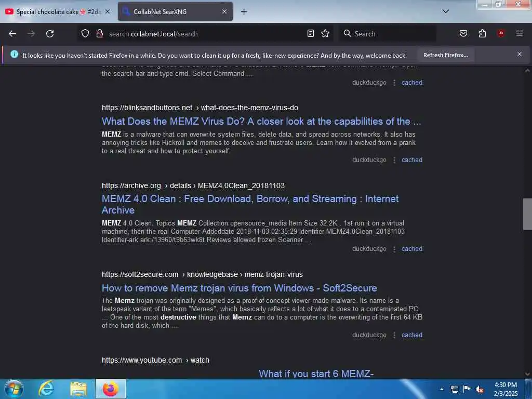
Task: Open How to remove Memz trojan result
Action: pos(239,288)
